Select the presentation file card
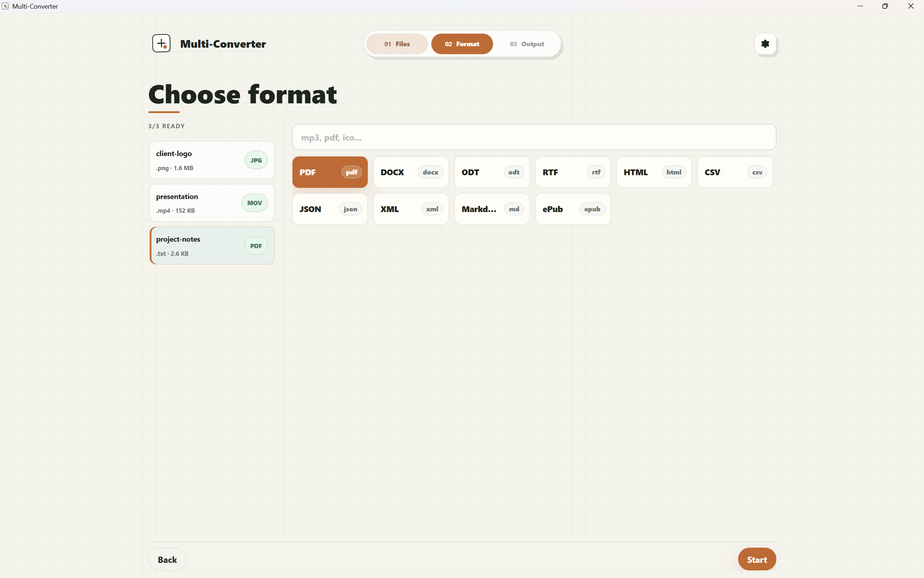 coord(212,203)
